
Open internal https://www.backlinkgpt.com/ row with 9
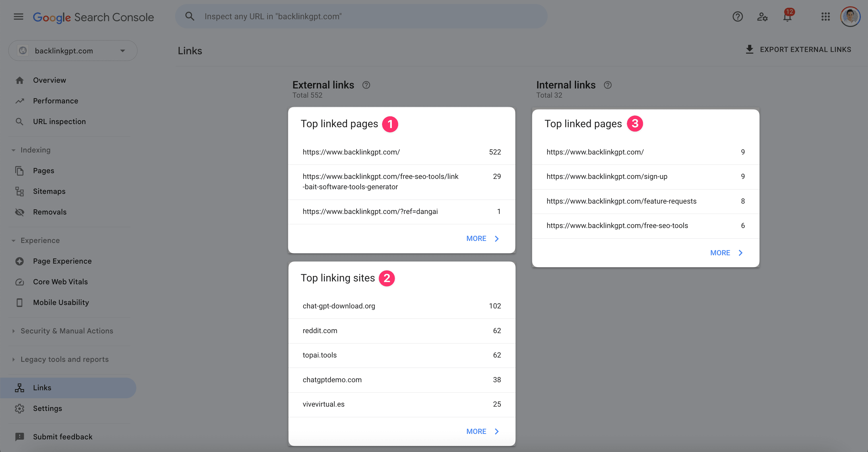coord(646,152)
